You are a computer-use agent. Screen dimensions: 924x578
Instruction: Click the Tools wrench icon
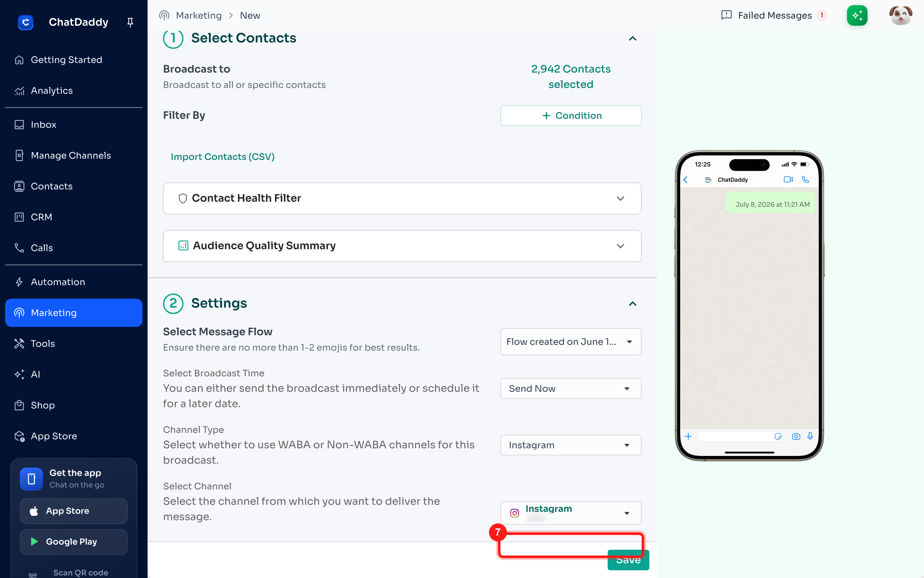pyautogui.click(x=19, y=344)
